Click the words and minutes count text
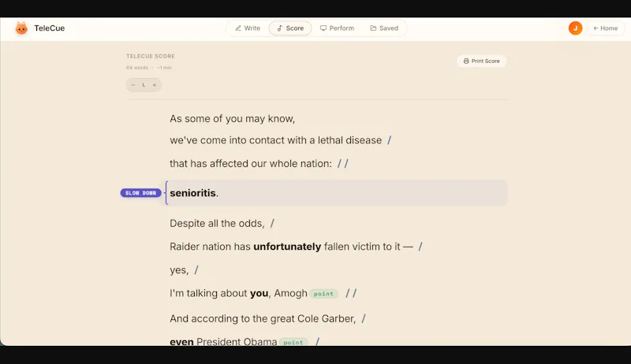The height and width of the screenshot is (364, 631). click(149, 68)
